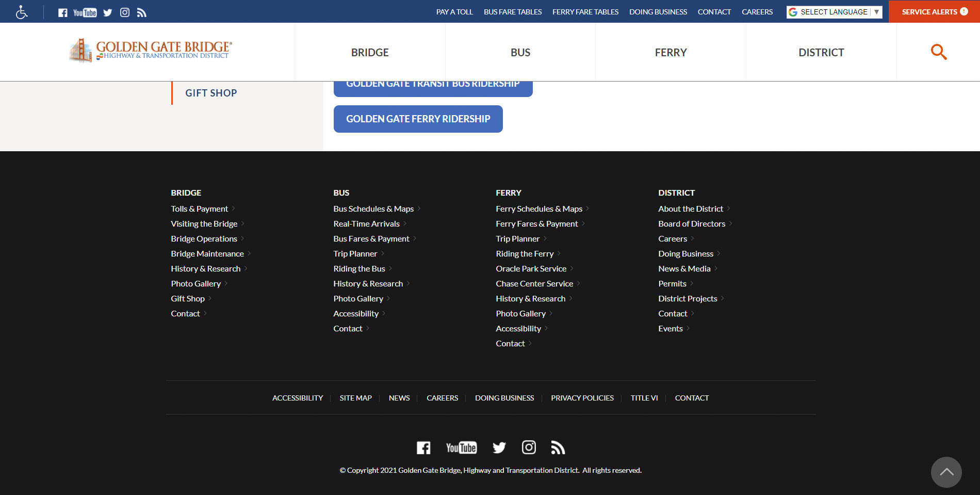Open RSS feed icon in footer
This screenshot has height=495, width=980.
(558, 448)
